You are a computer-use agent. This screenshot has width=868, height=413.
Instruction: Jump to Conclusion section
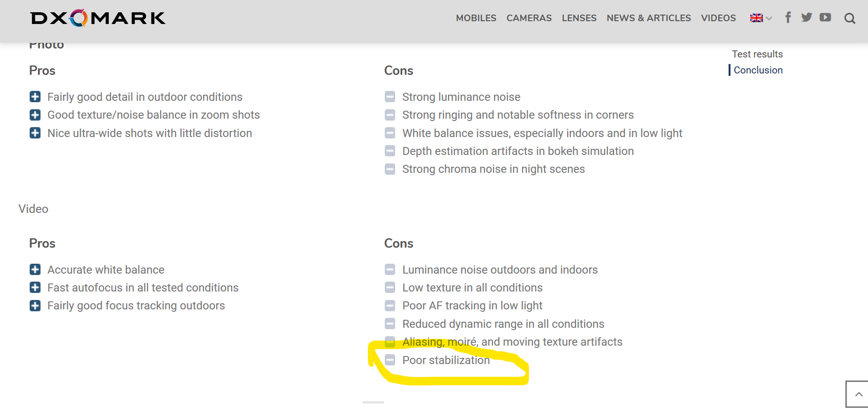(758, 70)
